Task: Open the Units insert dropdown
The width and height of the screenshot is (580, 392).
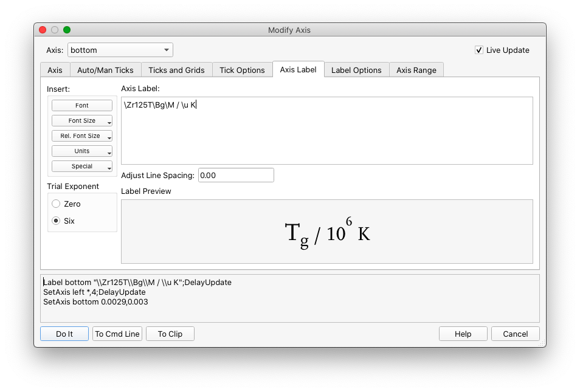Action: pos(81,151)
